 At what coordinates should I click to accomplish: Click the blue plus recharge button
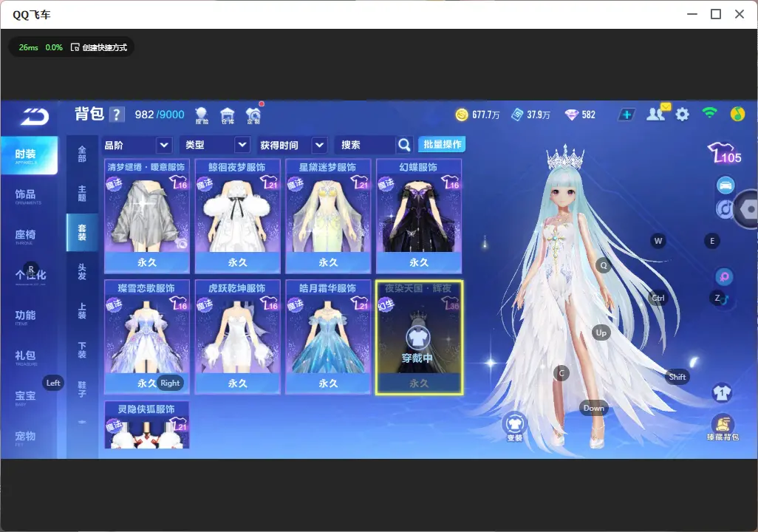(x=626, y=115)
